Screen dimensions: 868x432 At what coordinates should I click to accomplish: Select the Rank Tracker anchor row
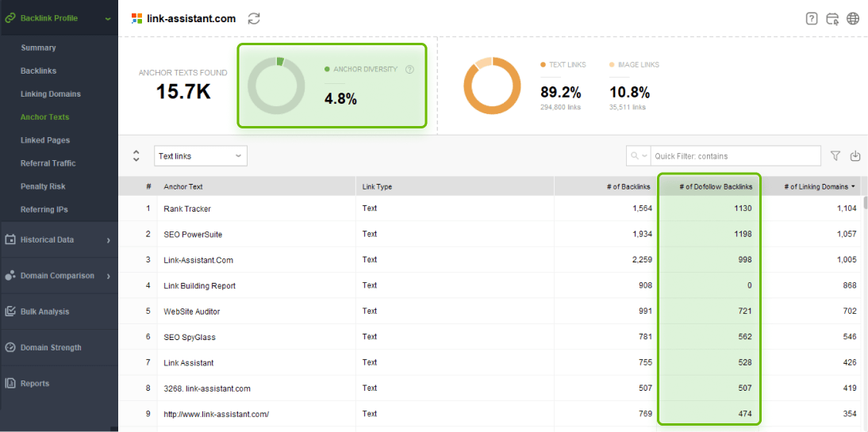pos(490,208)
